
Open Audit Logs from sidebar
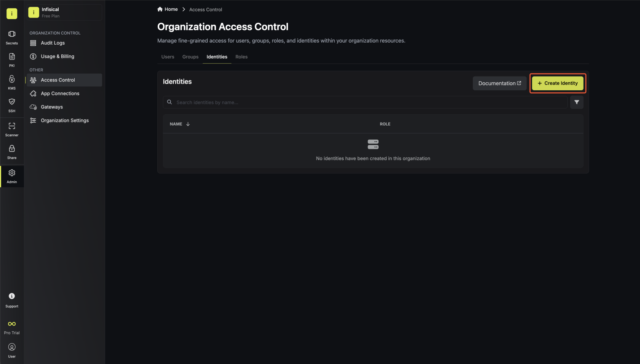(x=53, y=43)
